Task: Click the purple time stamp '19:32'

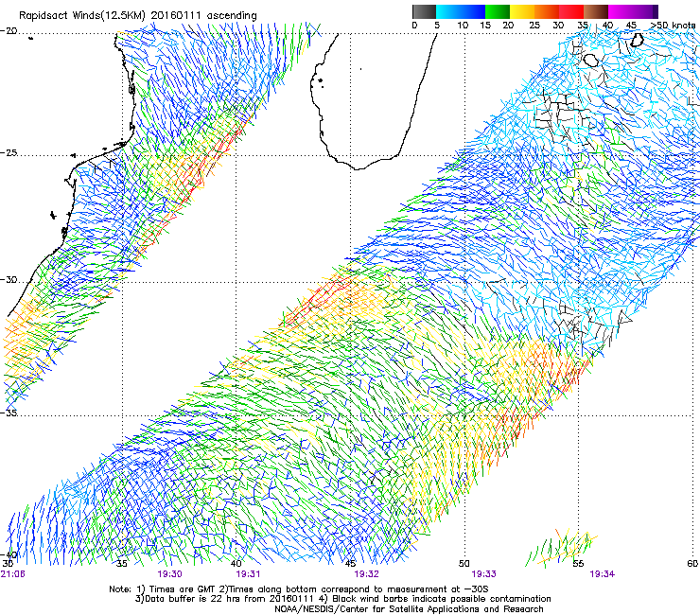Action: tap(366, 574)
